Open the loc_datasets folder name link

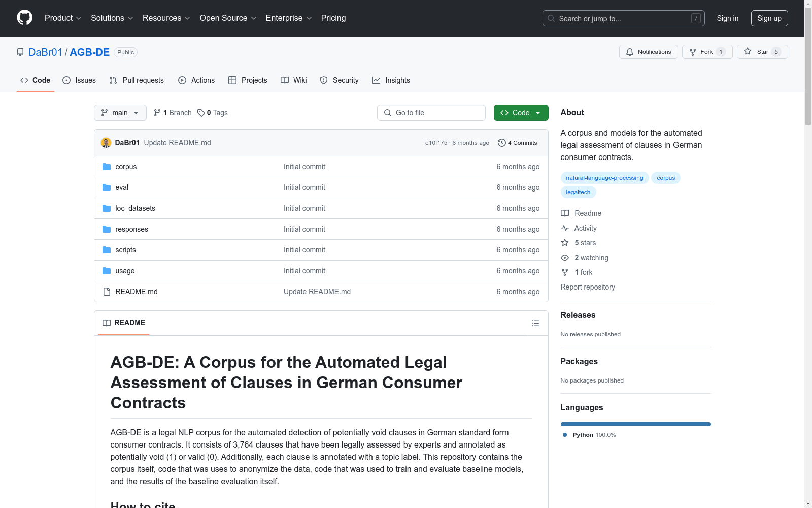point(135,208)
